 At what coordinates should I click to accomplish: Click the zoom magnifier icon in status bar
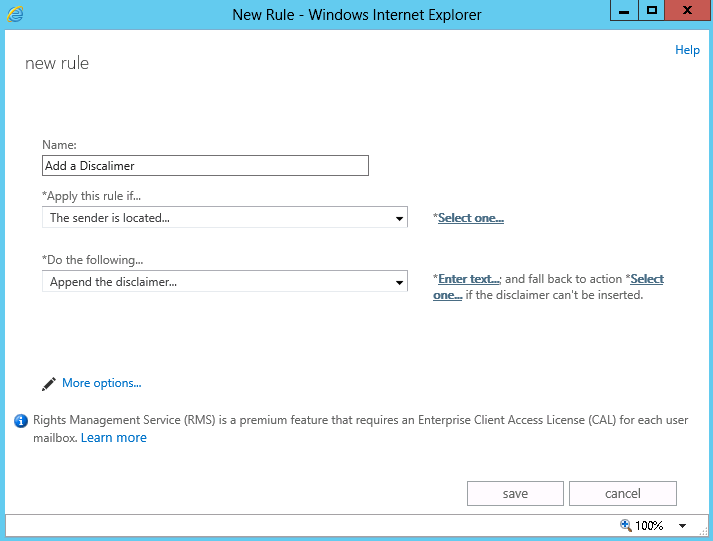(x=626, y=525)
